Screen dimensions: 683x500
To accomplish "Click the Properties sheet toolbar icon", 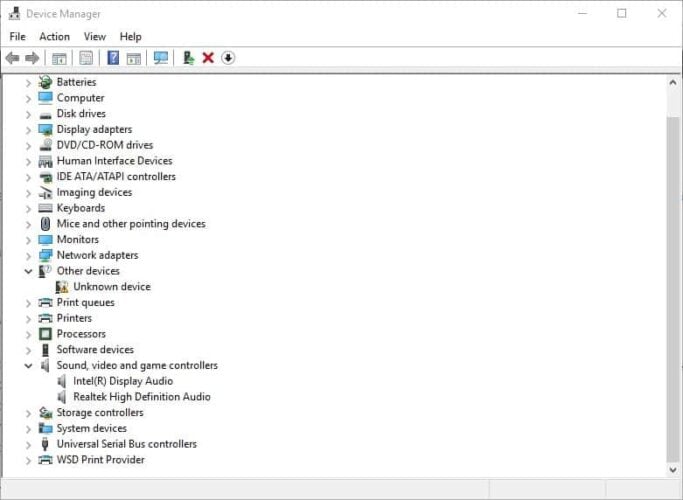I will 86,58.
